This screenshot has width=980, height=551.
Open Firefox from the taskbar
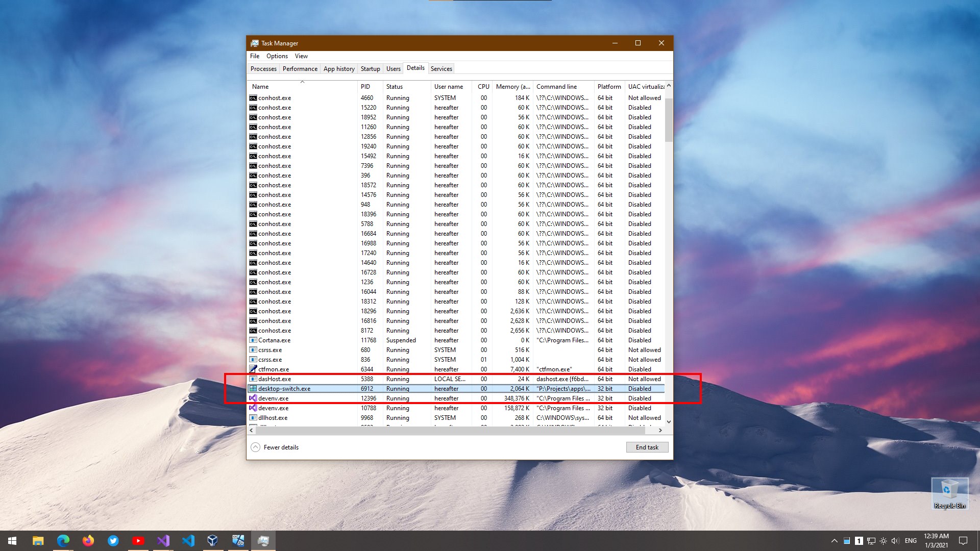tap(88, 541)
